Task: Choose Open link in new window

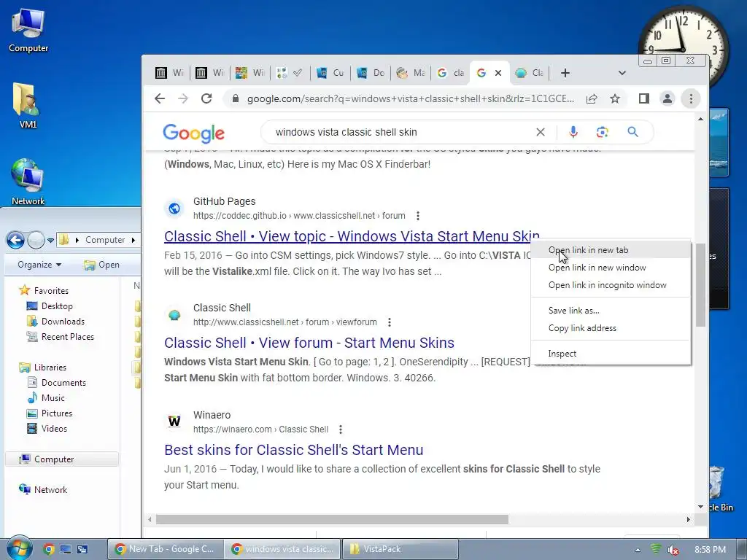Action: 611,268
